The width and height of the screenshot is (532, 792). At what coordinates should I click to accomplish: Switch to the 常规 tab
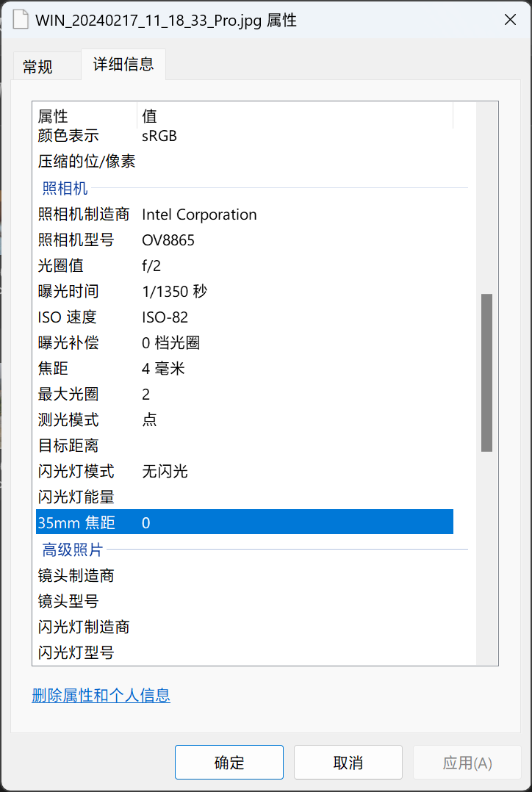point(38,66)
